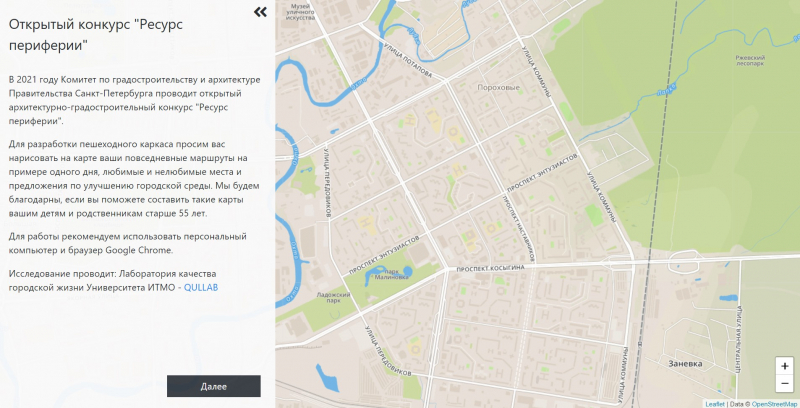
Task: Open the QULLAB link
Action: click(201, 288)
